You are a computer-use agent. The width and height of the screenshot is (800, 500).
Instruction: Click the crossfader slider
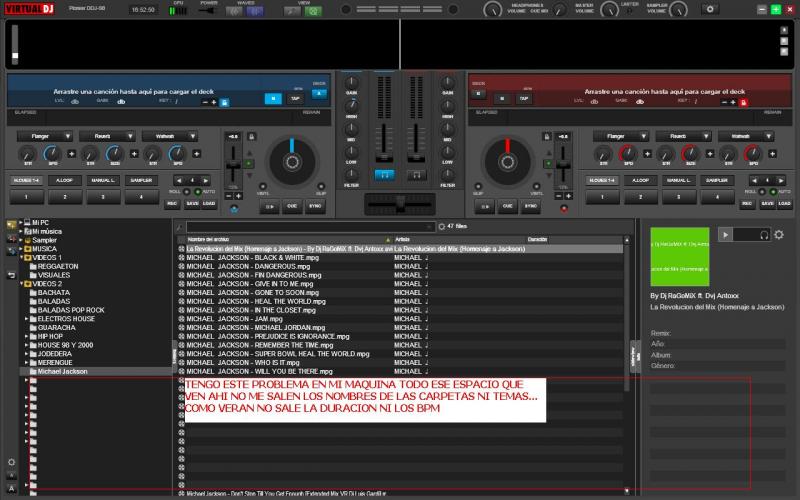click(x=399, y=206)
